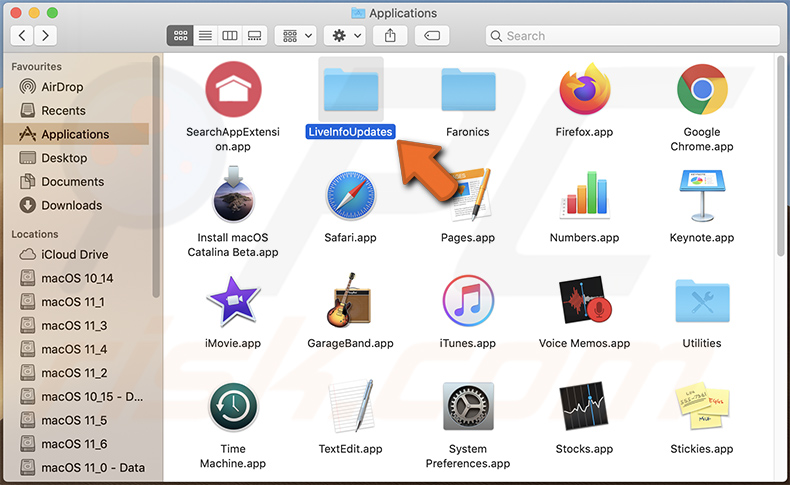
Task: Go forward in Finder history
Action: (45, 36)
